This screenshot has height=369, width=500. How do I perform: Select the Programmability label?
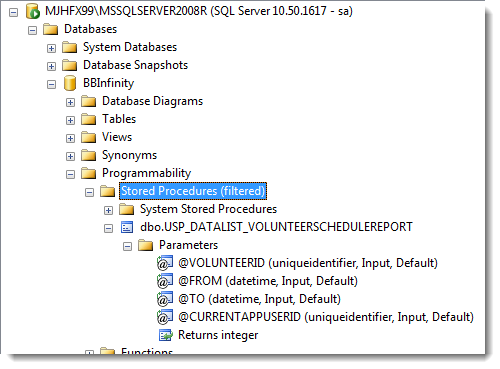click(x=147, y=173)
